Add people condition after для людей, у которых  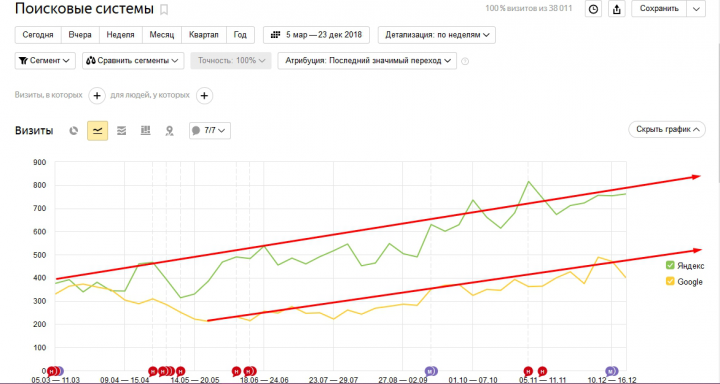pos(204,96)
